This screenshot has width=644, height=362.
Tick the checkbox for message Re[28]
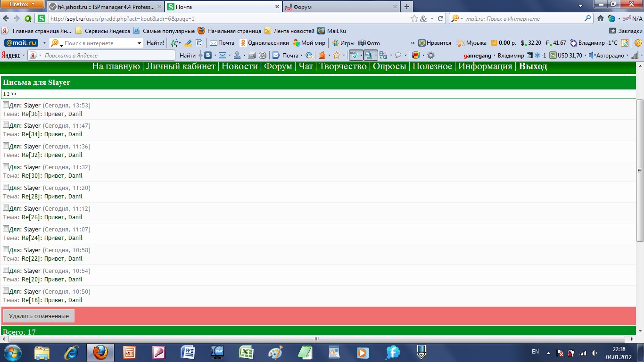pyautogui.click(x=6, y=187)
